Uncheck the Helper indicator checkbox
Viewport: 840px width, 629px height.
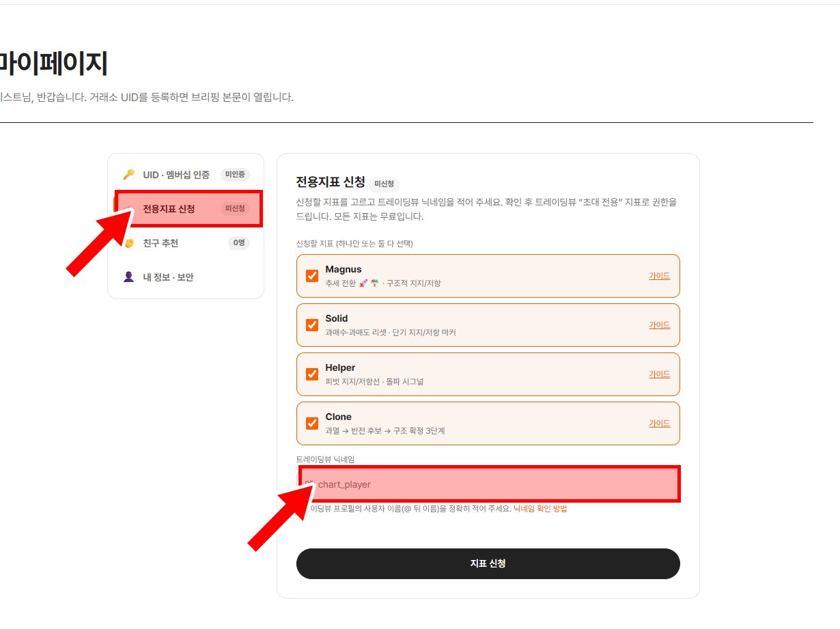click(x=312, y=374)
